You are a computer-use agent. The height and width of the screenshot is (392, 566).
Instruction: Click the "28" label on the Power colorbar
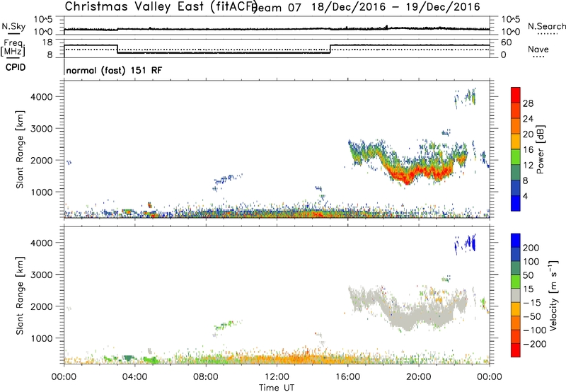(528, 103)
